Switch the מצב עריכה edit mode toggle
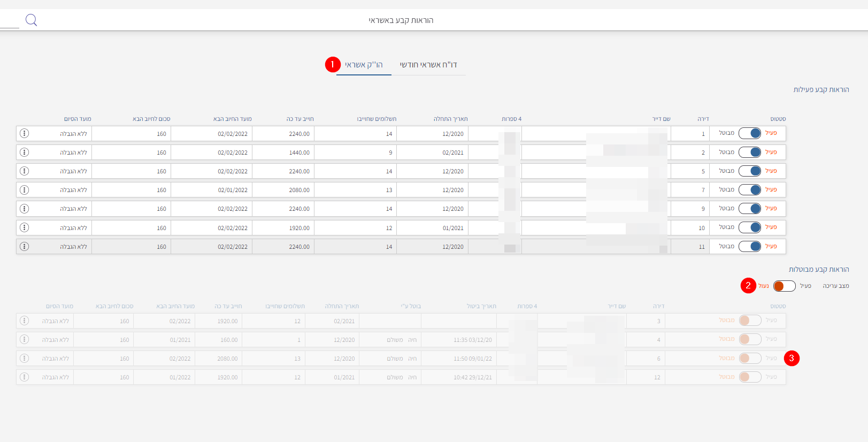Image resolution: width=868 pixels, height=442 pixels. pos(784,286)
